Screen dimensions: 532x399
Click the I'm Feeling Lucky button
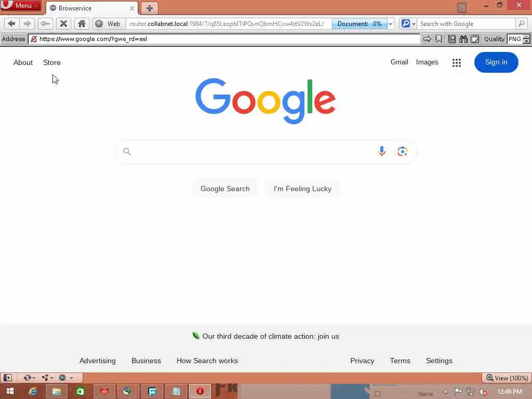pos(303,189)
